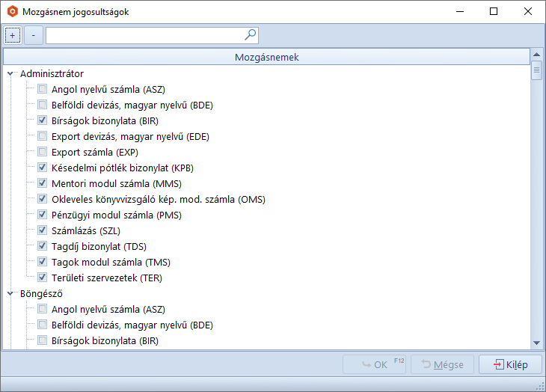Click the minus collapse-all button
The image size is (546, 392).
click(33, 35)
